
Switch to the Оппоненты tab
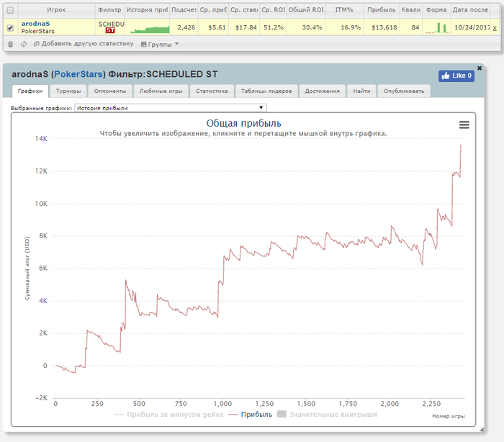(x=110, y=91)
